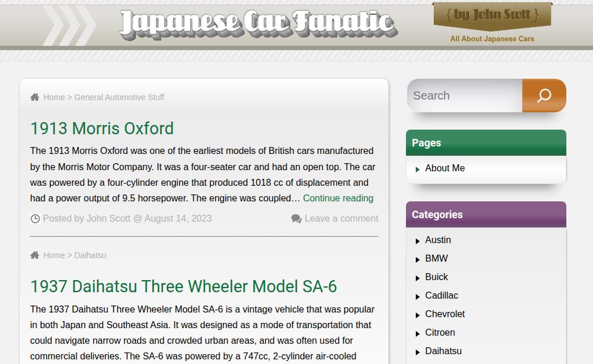Select the Austin category

click(438, 240)
